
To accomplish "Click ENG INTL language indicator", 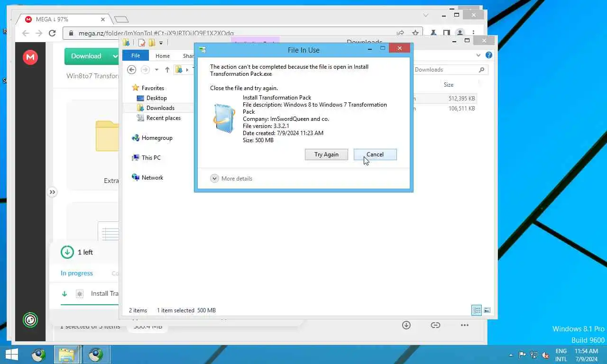I will pyautogui.click(x=561, y=355).
